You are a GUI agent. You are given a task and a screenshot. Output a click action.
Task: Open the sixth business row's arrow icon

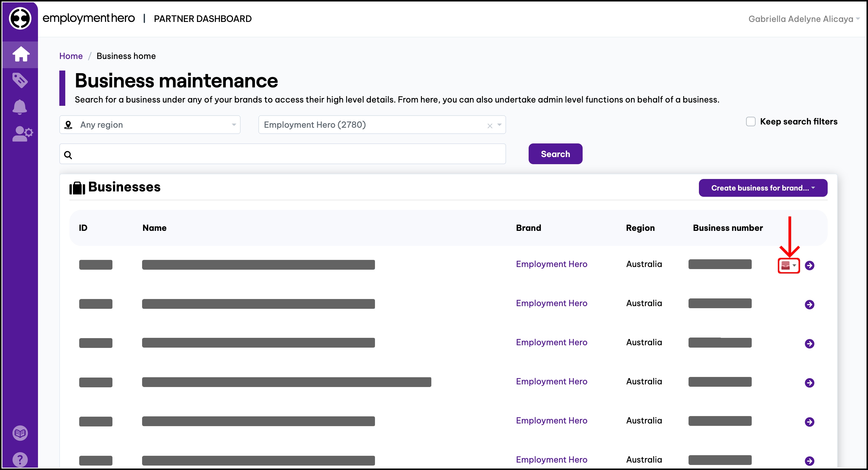point(809,461)
